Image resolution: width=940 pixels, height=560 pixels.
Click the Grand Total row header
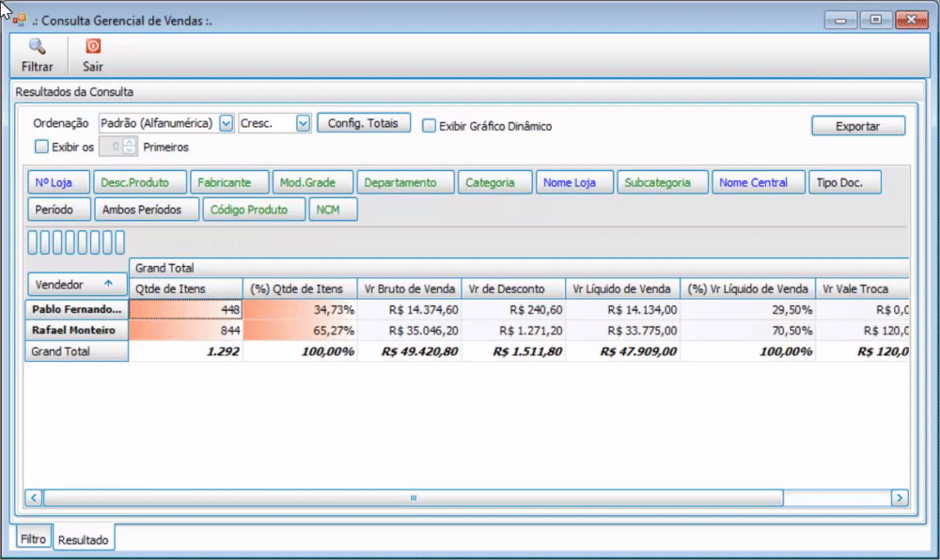pyautogui.click(x=77, y=351)
